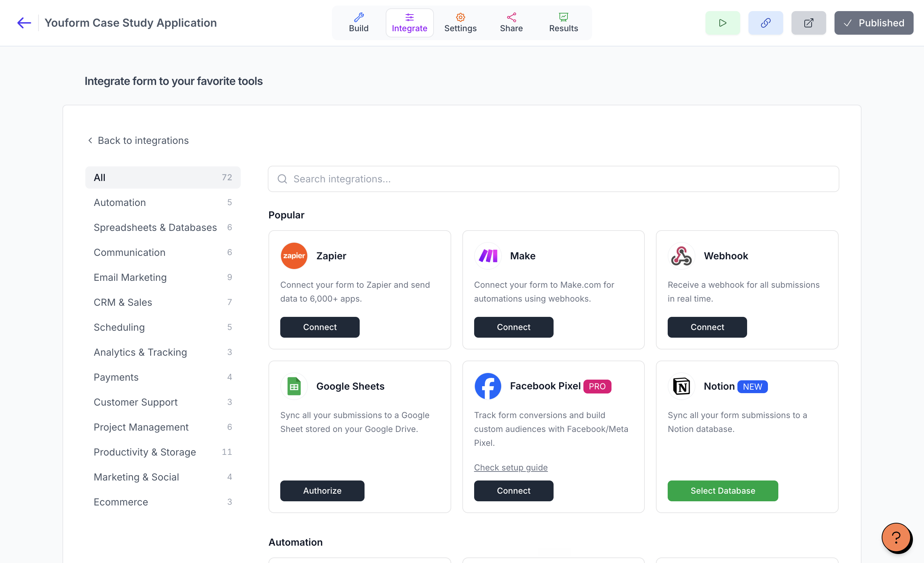Filter by CRM & Sales category
924x563 pixels.
click(163, 302)
